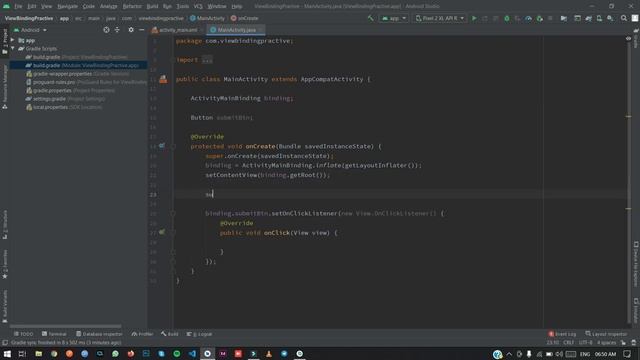Viewport: 640px width, 360px height.
Task: Open project panel gear settings
Action: point(131,30)
